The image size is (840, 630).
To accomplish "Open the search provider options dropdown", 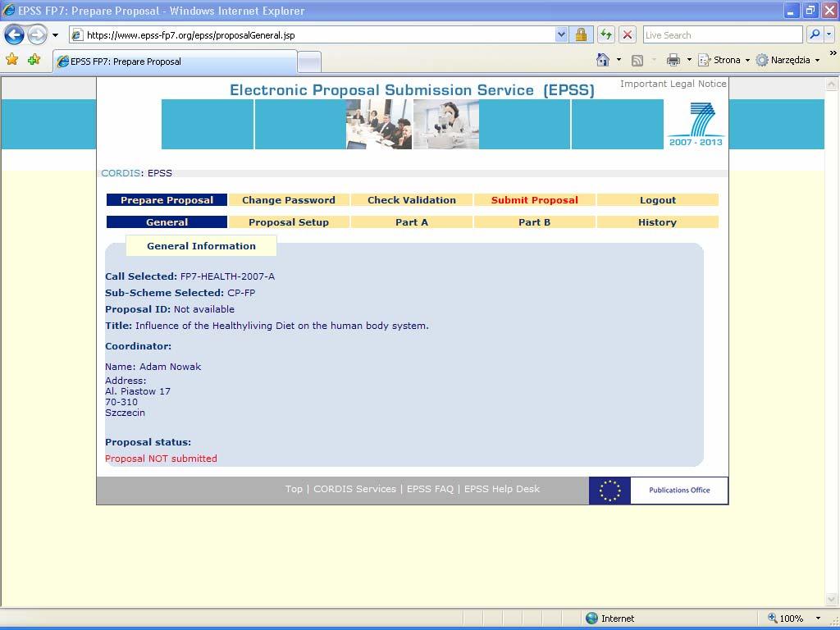I will [x=829, y=34].
